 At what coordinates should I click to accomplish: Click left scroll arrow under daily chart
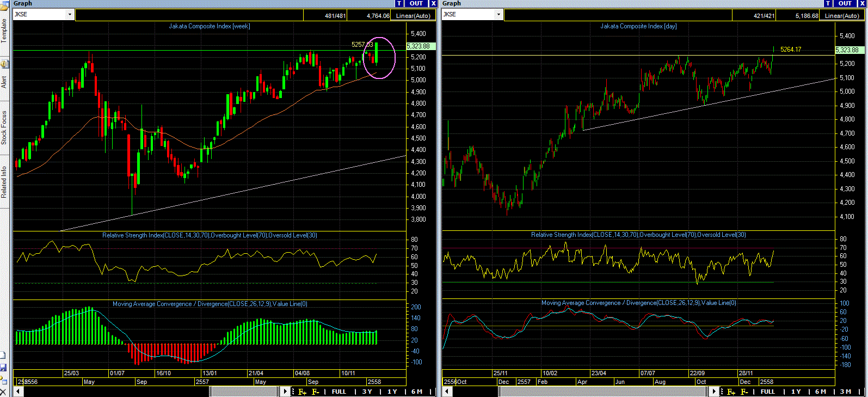[x=446, y=392]
